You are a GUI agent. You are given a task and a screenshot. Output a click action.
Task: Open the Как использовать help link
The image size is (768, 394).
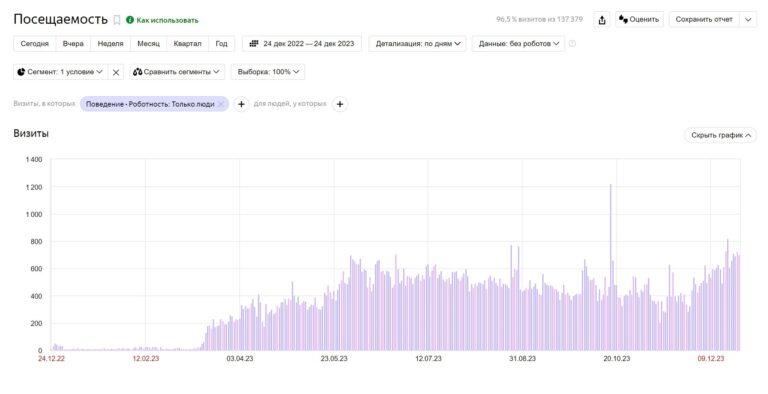162,20
